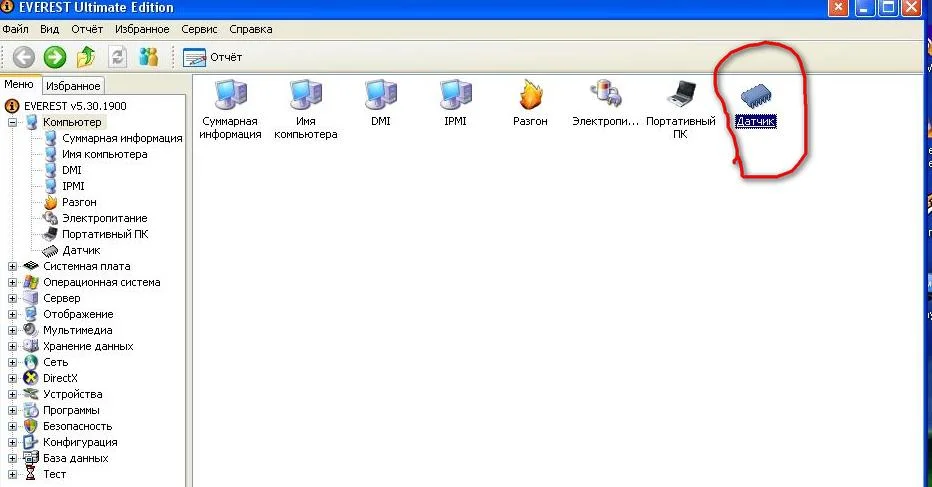Click the Up level arrow toolbar icon
The height and width of the screenshot is (487, 932).
(x=86, y=57)
